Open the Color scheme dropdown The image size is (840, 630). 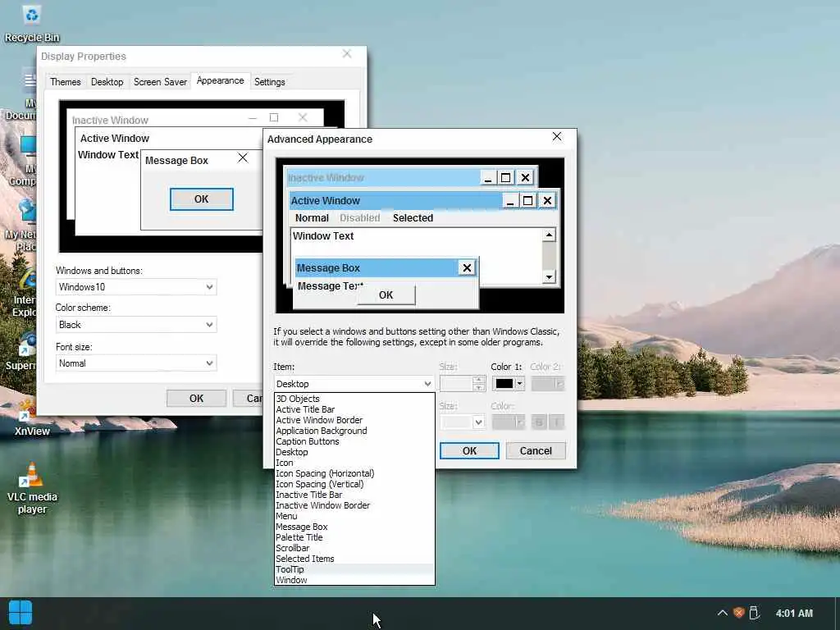point(136,325)
